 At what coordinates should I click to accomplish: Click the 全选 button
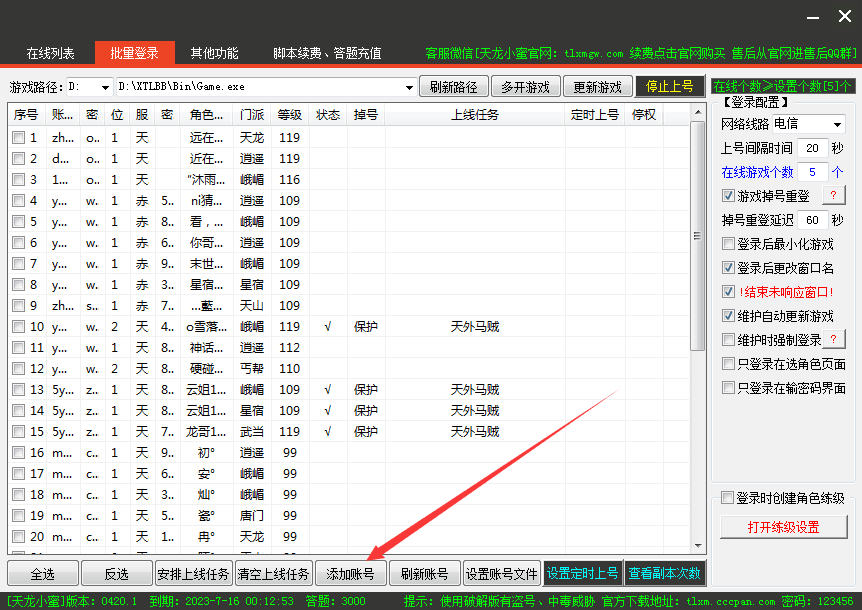click(43, 574)
